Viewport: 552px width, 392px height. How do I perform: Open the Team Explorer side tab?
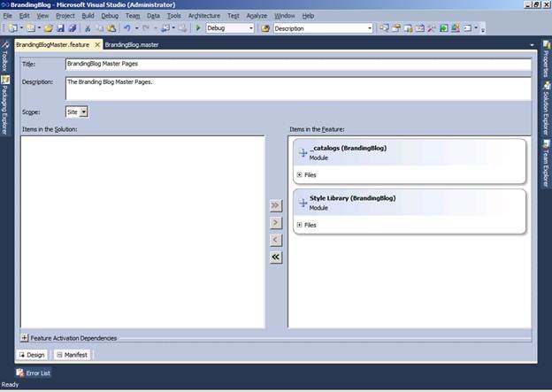pyautogui.click(x=546, y=164)
